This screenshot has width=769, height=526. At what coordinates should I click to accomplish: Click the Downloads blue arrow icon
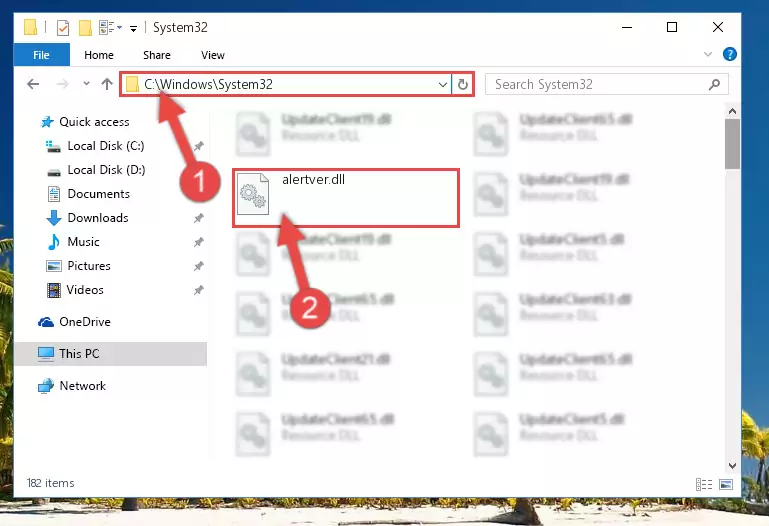click(x=53, y=218)
